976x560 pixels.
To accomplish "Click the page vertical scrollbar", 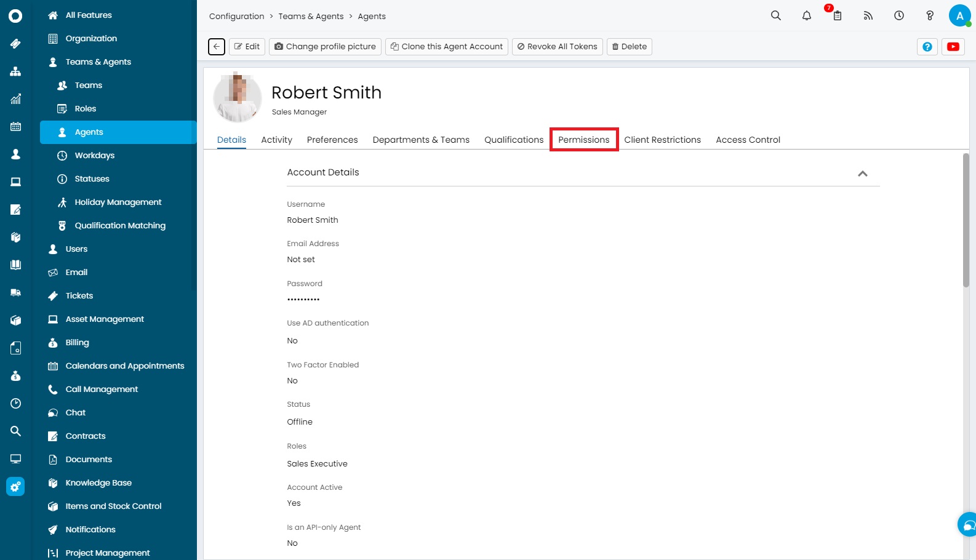I will click(966, 220).
